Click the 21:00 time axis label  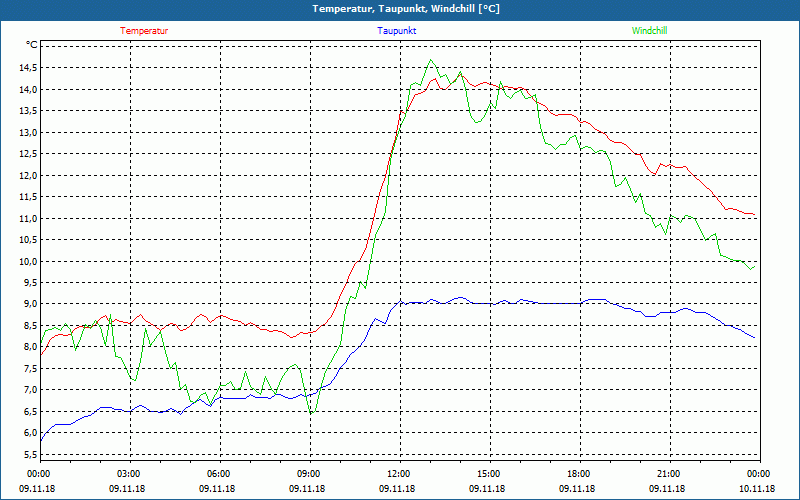point(667,474)
